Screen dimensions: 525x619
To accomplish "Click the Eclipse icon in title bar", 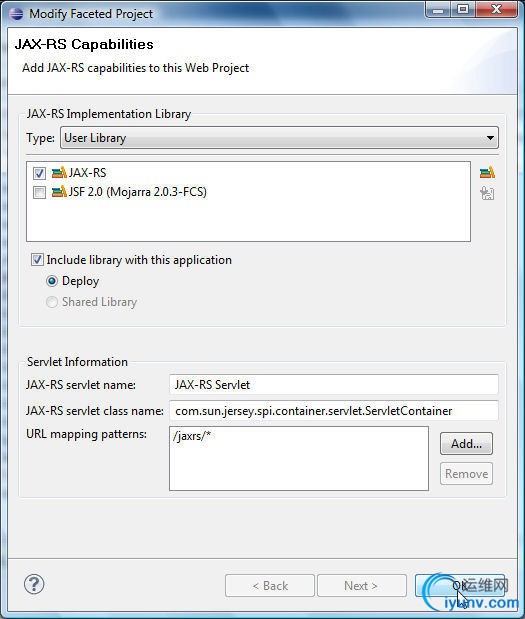I will 16,14.
